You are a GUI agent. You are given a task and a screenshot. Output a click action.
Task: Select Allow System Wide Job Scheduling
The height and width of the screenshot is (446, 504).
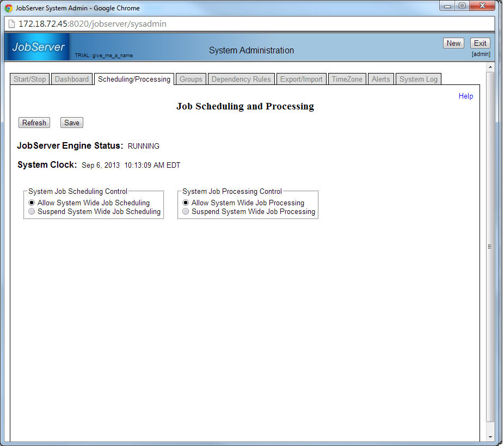[32, 203]
